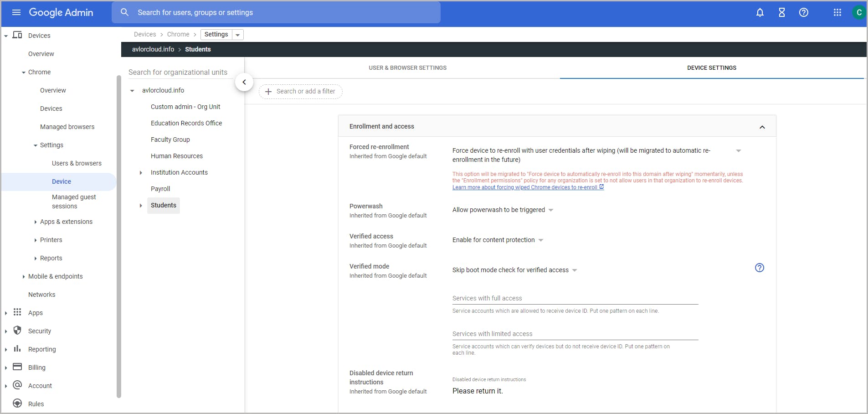Click the left sidebar scrollbar

[x=119, y=237]
